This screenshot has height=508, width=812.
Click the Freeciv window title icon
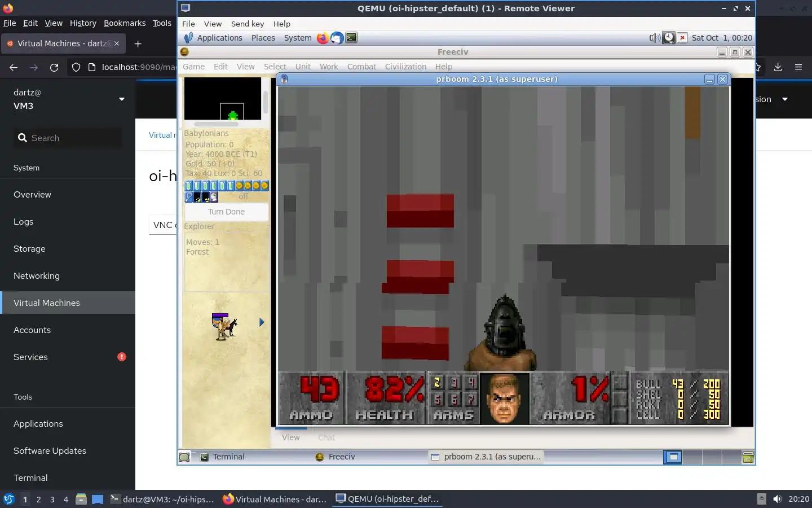pyautogui.click(x=184, y=52)
